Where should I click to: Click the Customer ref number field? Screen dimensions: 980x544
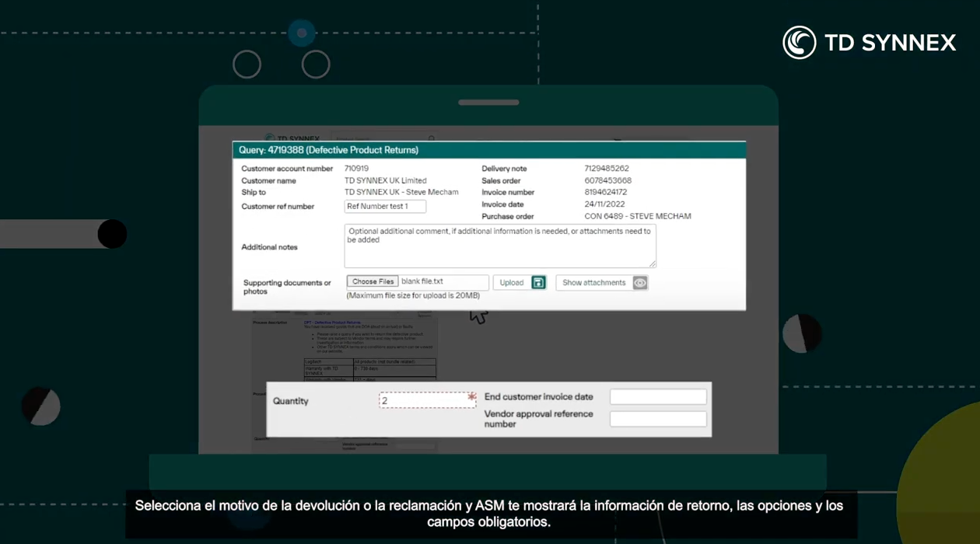[385, 207]
